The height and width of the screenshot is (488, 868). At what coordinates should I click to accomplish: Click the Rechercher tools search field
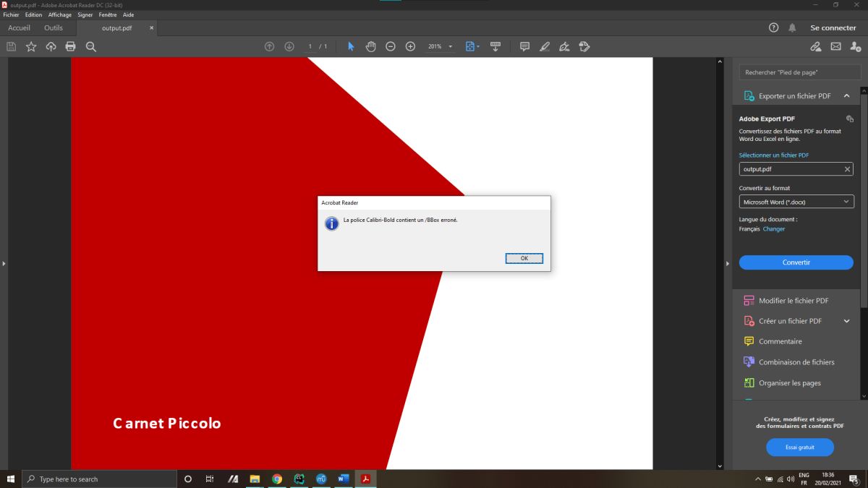coord(800,72)
